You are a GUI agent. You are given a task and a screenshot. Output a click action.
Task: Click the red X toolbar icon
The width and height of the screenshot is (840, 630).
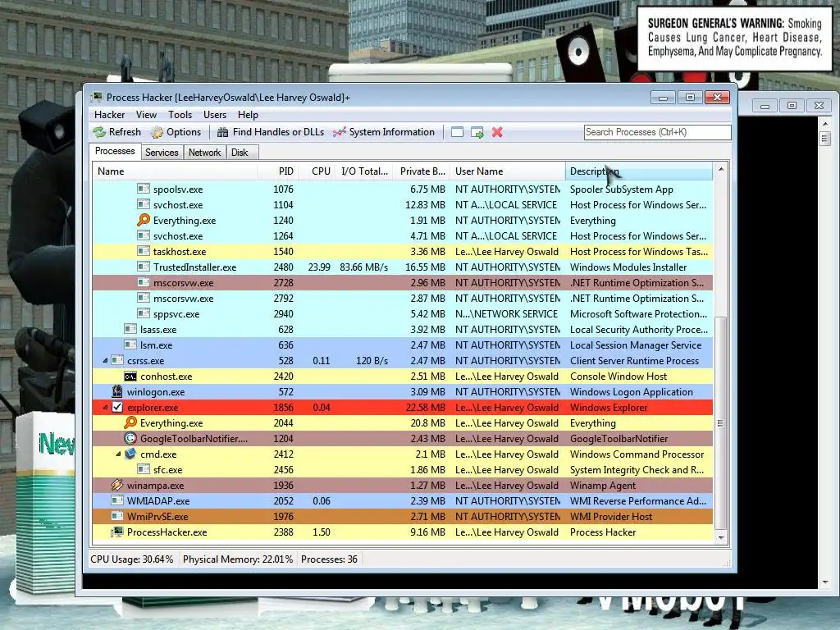pos(497,132)
